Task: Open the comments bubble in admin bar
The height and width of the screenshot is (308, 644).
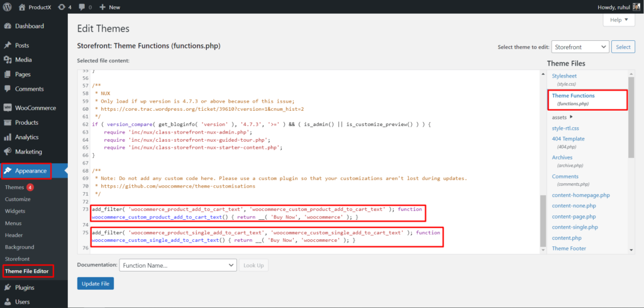Action: (x=82, y=7)
